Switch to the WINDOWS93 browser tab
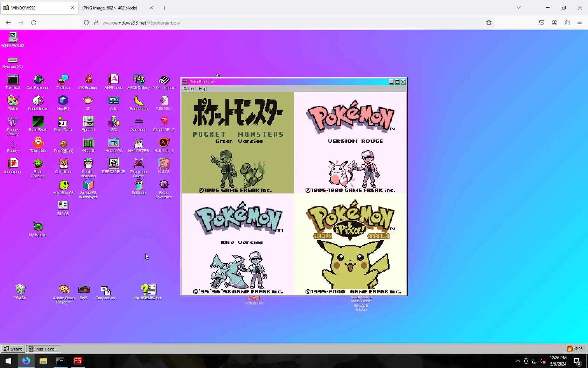The width and height of the screenshot is (588, 368). click(x=39, y=8)
